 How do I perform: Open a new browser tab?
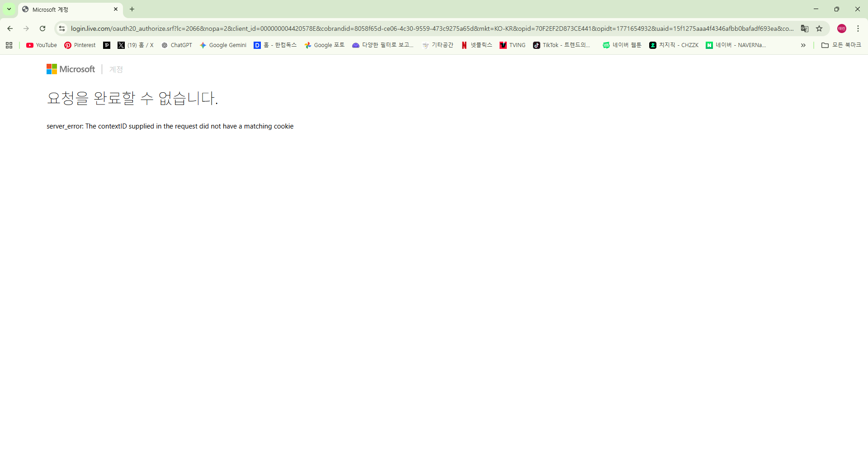(x=132, y=9)
